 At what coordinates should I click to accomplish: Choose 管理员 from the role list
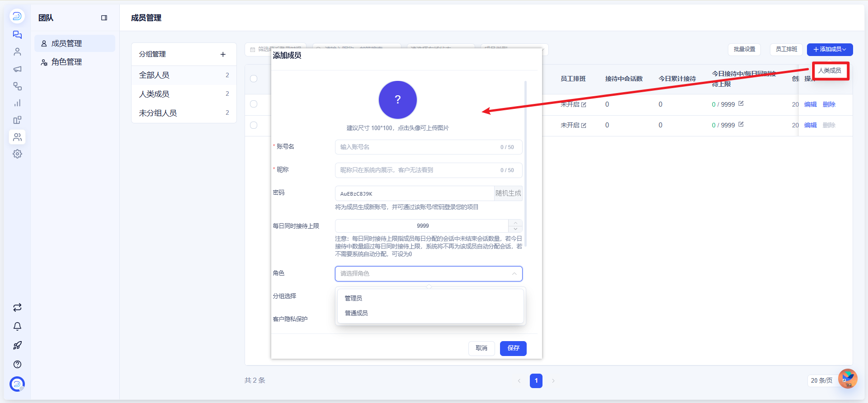click(429, 298)
